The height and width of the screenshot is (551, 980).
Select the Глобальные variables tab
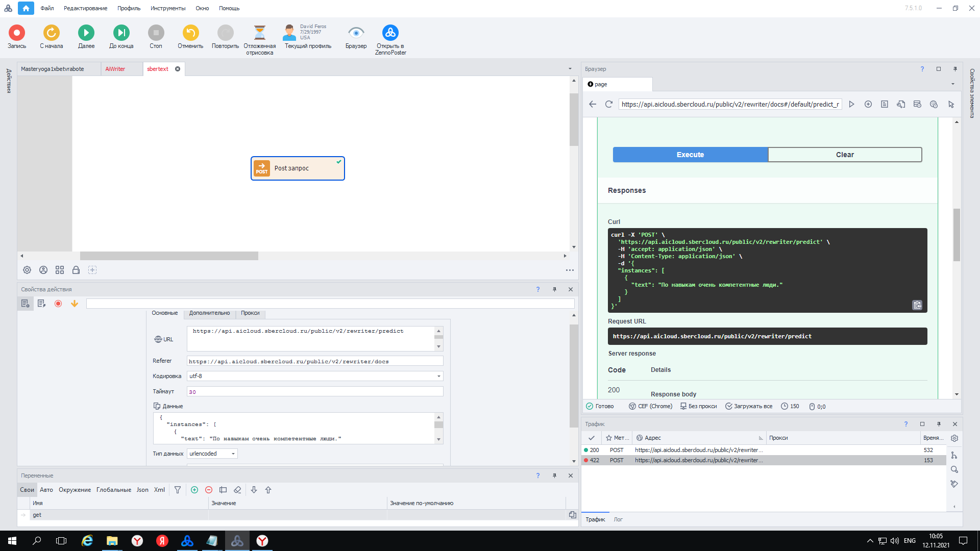(114, 490)
